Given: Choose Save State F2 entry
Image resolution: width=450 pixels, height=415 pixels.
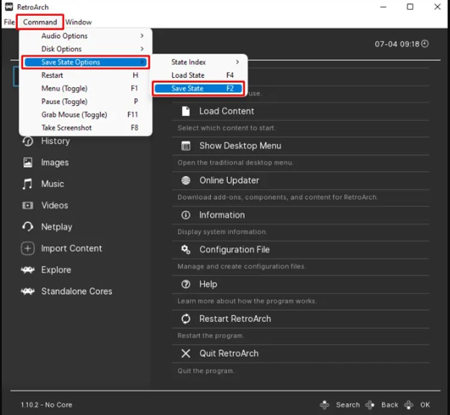Looking at the screenshot, I should pos(198,88).
